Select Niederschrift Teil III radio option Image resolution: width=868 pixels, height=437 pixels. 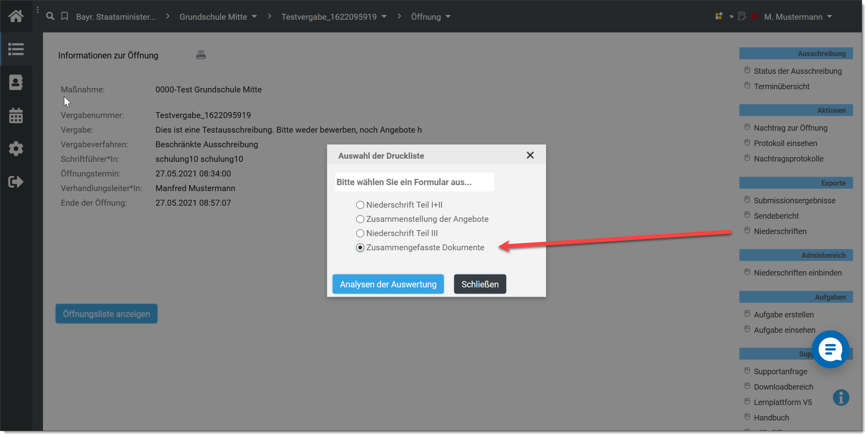[x=360, y=233]
